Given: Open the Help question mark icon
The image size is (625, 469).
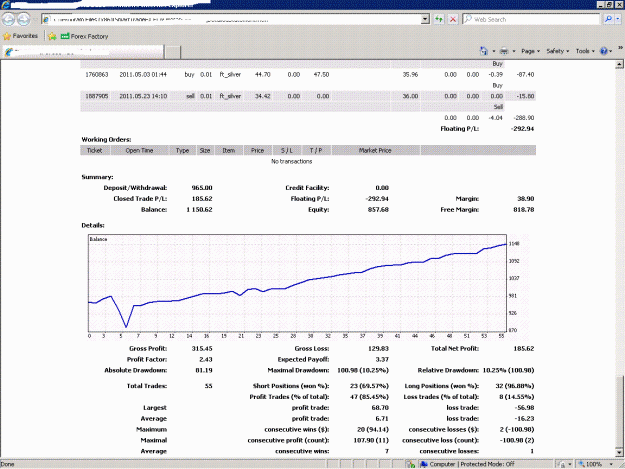Looking at the screenshot, I should (604, 51).
